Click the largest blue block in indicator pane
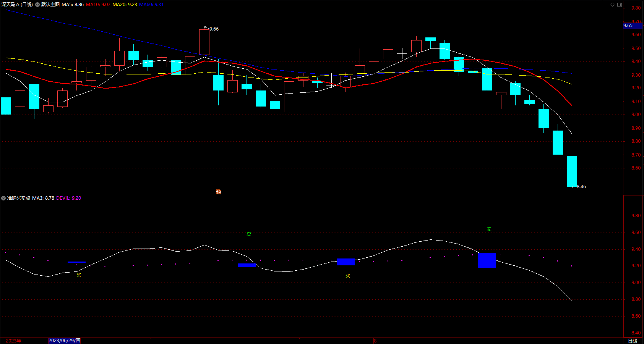The width and height of the screenshot is (644, 344). 487,260
